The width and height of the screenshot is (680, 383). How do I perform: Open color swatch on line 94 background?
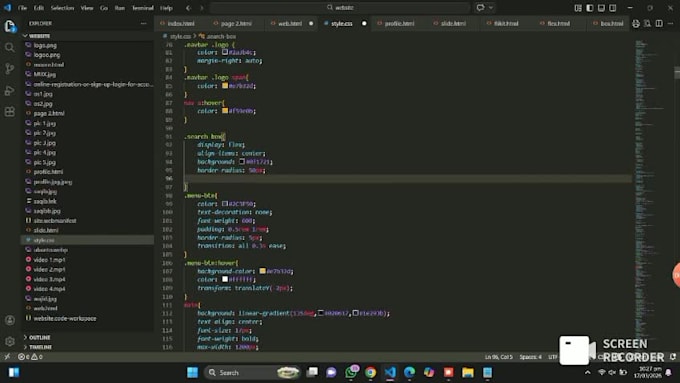click(x=242, y=161)
